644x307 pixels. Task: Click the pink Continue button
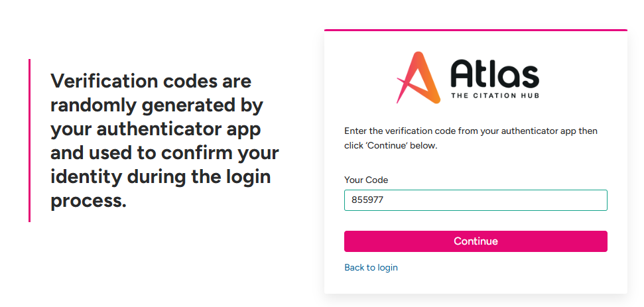point(476,241)
